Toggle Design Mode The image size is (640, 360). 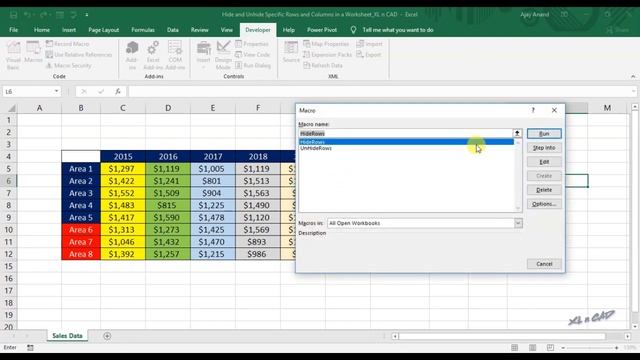pos(223,55)
